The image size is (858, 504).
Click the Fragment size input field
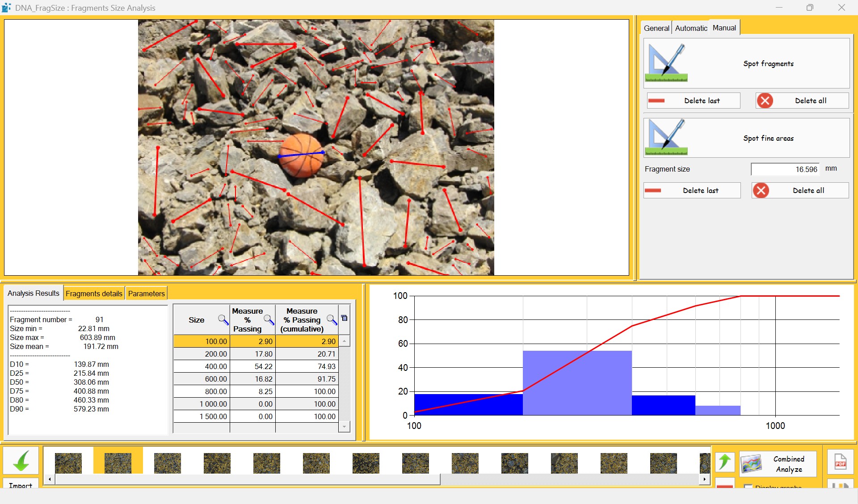785,169
